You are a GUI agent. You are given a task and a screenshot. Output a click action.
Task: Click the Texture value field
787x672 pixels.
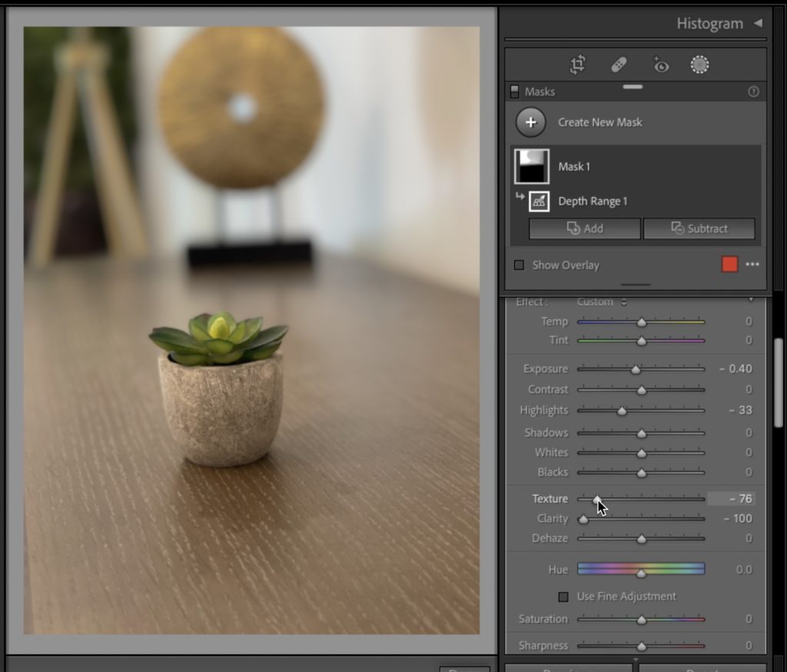(x=730, y=499)
